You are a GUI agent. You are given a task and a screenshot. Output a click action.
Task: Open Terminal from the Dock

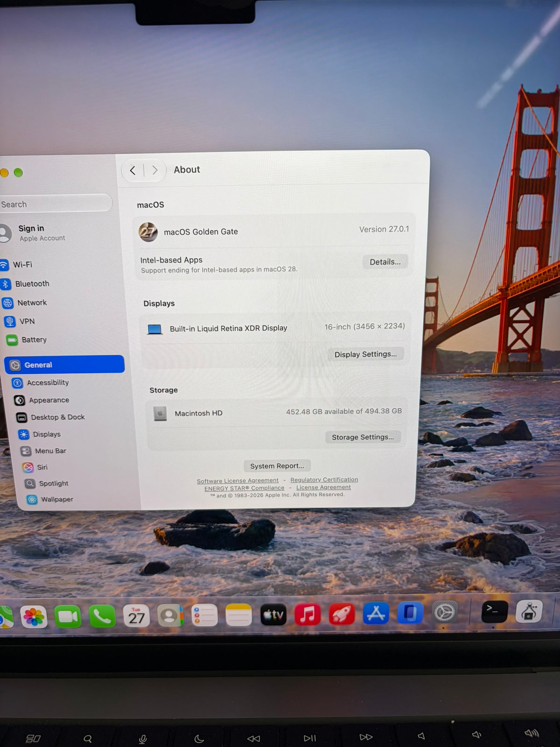(x=494, y=611)
